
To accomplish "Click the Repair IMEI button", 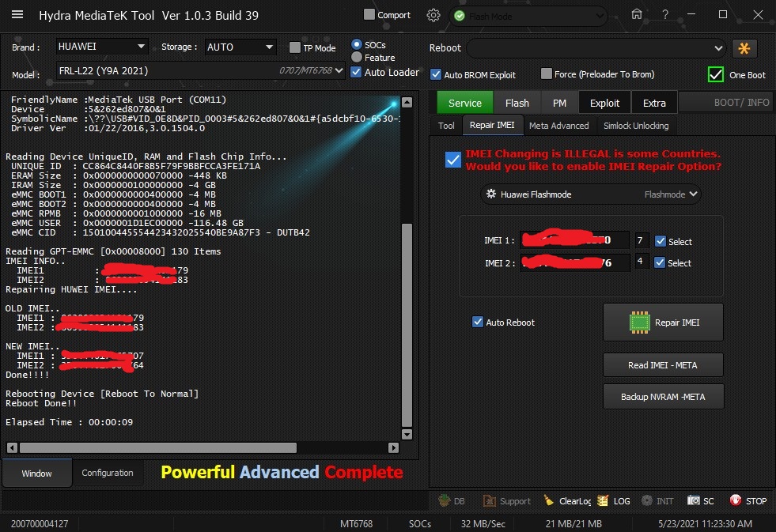I will pyautogui.click(x=663, y=323).
